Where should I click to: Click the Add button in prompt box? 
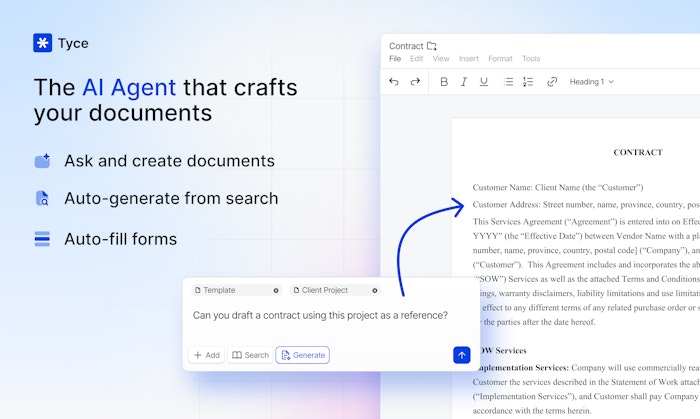(207, 355)
